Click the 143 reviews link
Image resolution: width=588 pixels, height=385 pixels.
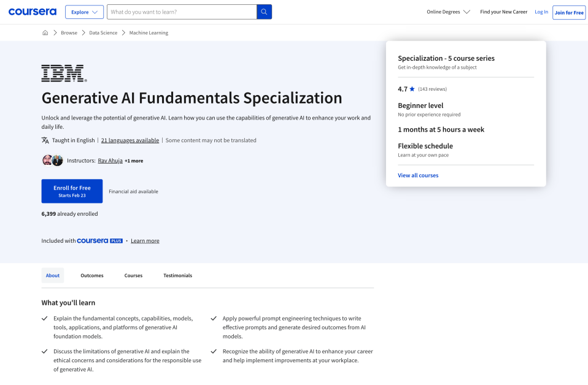pyautogui.click(x=432, y=88)
